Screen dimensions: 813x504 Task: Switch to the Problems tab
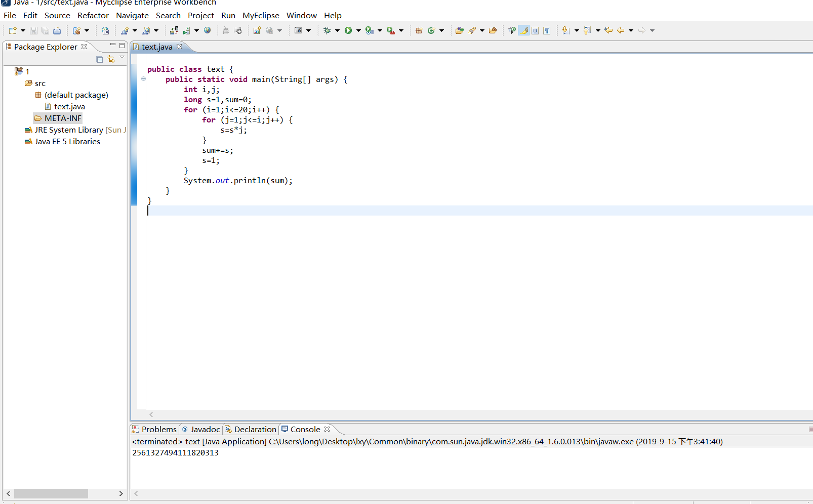158,429
